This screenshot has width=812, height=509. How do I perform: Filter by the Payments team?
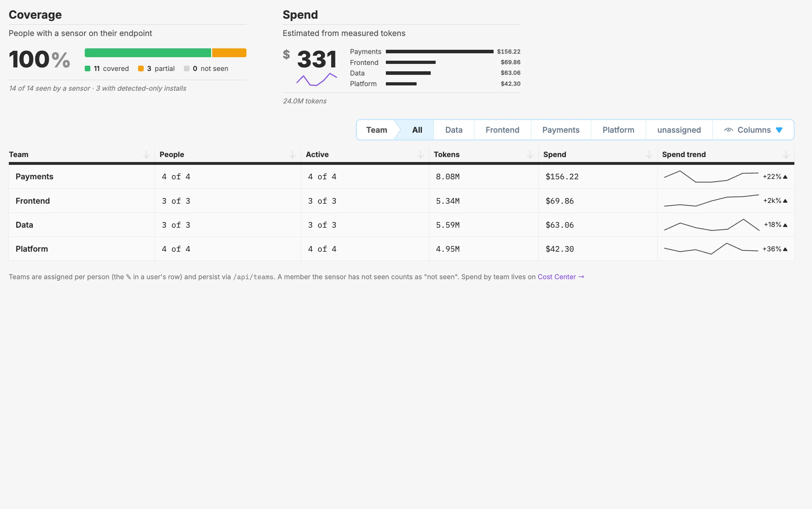[x=561, y=130]
